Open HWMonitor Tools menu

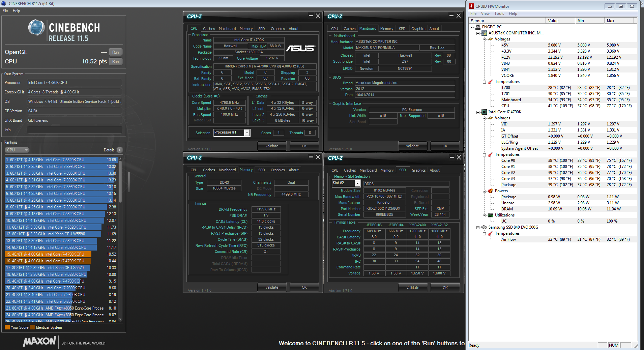[x=499, y=13]
